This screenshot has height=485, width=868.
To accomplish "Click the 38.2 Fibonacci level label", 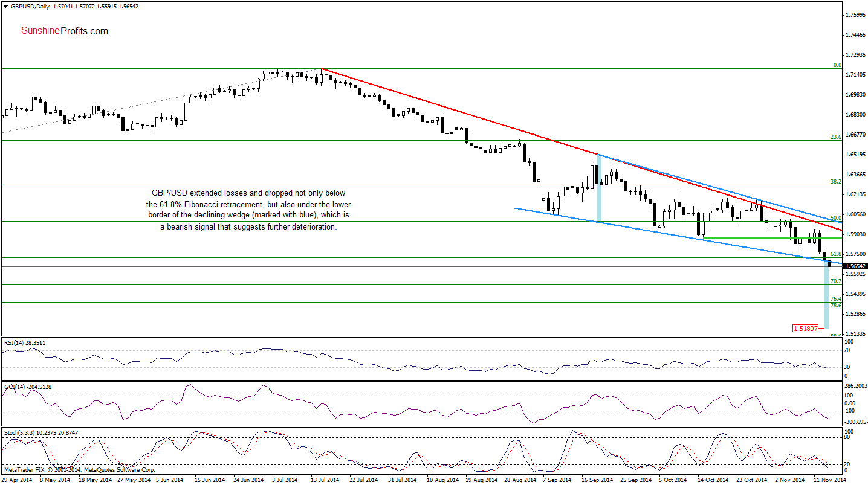I will coord(836,181).
